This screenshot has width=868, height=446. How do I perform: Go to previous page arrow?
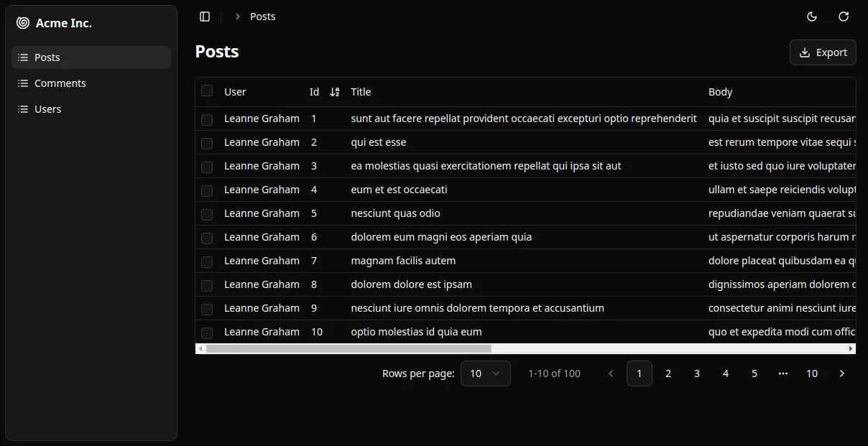(611, 373)
